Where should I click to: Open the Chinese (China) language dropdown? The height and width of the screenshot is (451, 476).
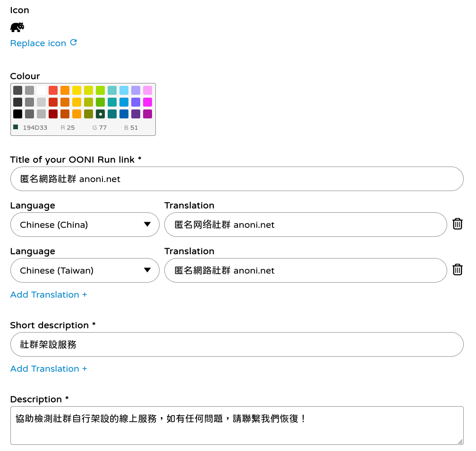point(85,225)
